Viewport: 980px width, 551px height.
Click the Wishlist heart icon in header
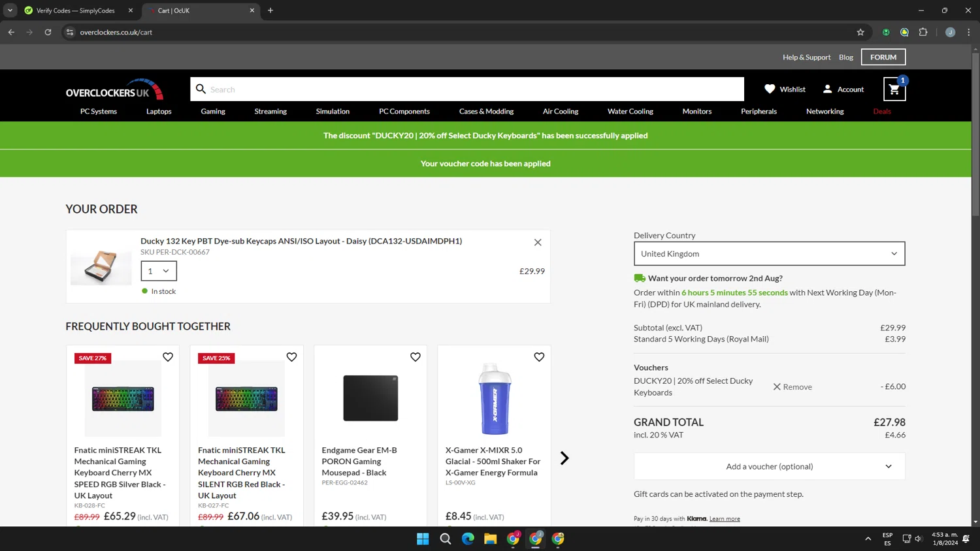770,89
